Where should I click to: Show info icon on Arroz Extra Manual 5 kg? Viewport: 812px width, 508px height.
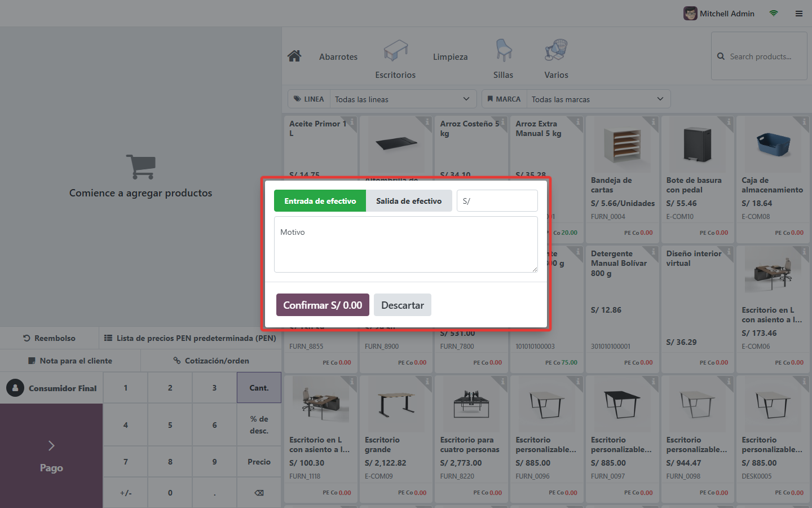[578, 121]
